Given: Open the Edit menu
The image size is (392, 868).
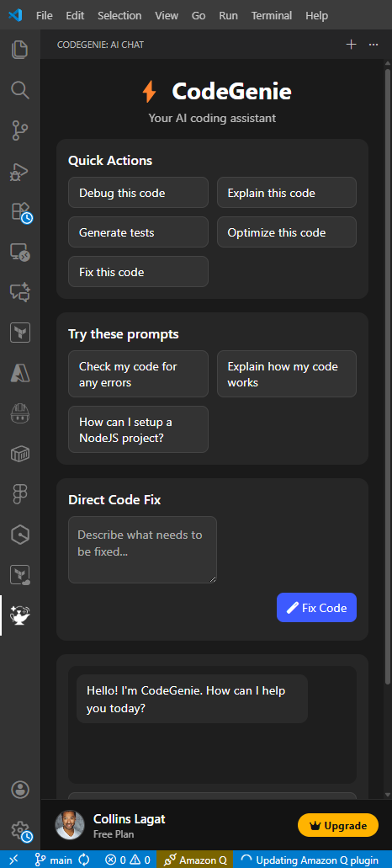Looking at the screenshot, I should pyautogui.click(x=75, y=15).
